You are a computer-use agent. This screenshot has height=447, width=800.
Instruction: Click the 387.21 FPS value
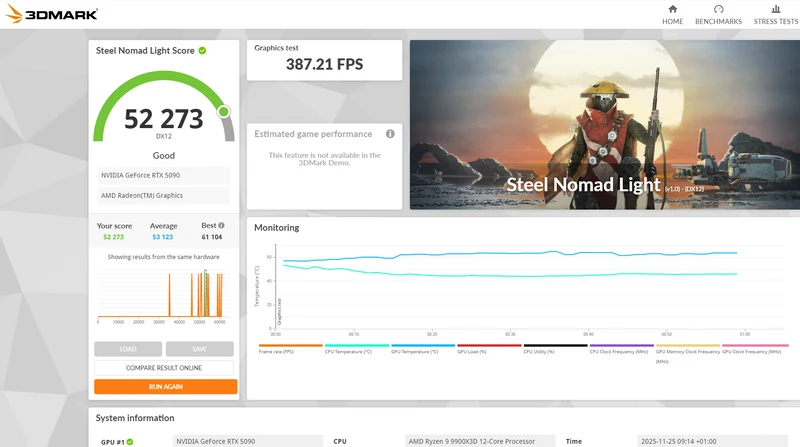tap(324, 64)
